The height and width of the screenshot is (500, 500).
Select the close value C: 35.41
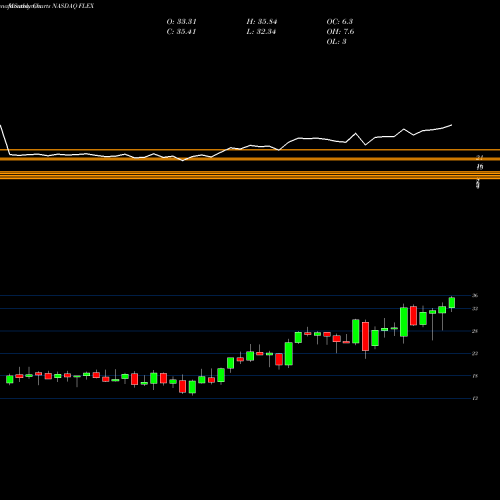pyautogui.click(x=182, y=32)
